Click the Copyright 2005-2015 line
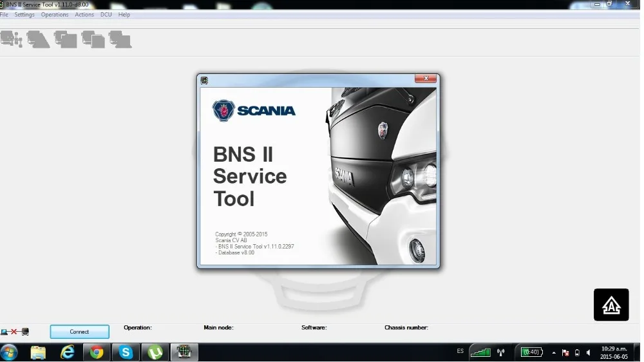 tap(241, 234)
